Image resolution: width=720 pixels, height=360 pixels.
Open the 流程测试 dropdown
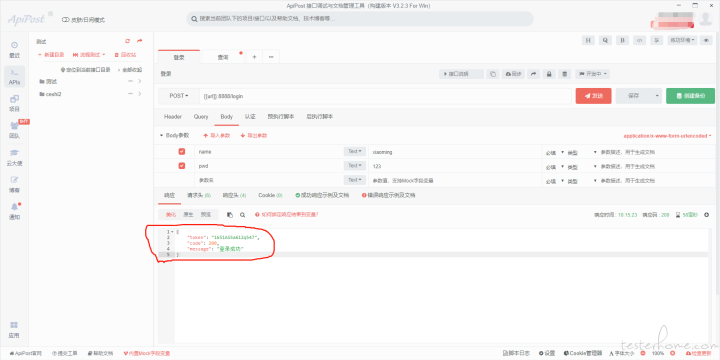click(x=89, y=55)
